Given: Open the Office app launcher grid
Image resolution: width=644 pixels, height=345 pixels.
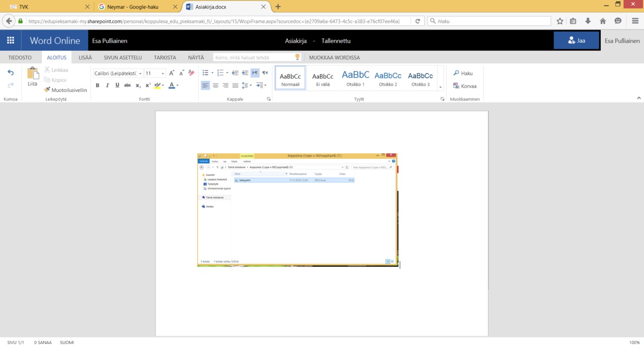Looking at the screenshot, I should click(11, 41).
